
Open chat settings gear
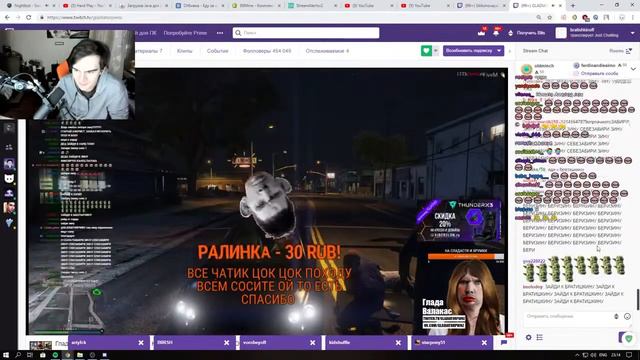(x=528, y=338)
